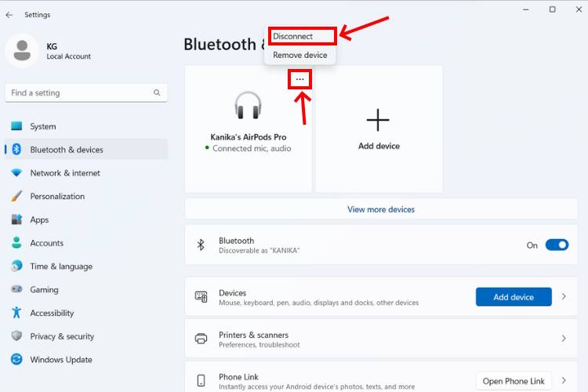The height and width of the screenshot is (392, 588).
Task: Open Accessibility settings page
Action: (86, 313)
